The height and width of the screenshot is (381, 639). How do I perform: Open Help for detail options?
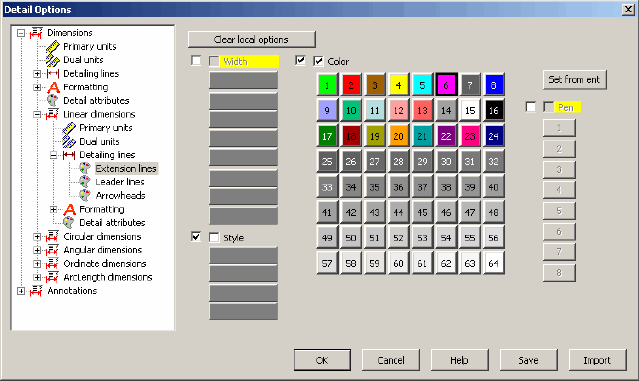pyautogui.click(x=459, y=360)
